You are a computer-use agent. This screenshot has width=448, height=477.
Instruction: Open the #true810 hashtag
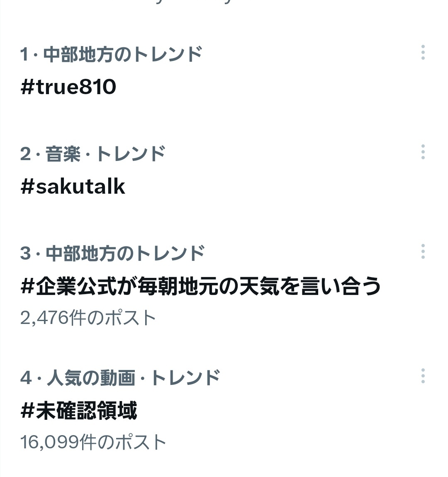pyautogui.click(x=68, y=87)
